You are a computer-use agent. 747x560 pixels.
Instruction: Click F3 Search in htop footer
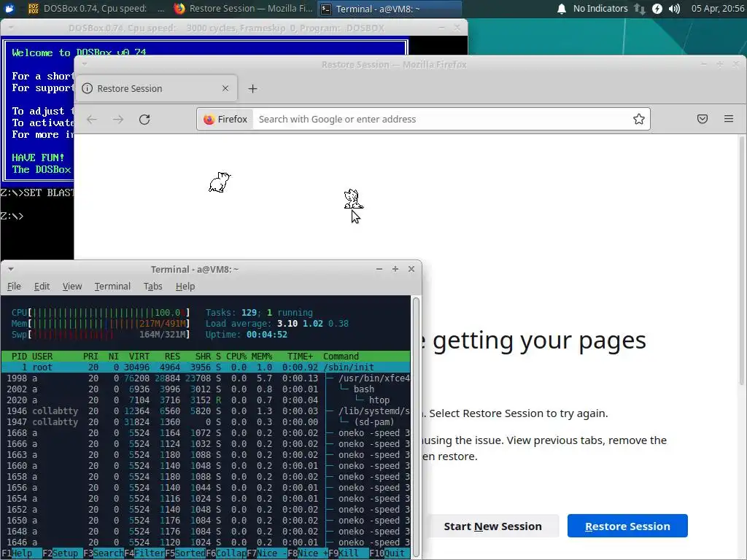(x=104, y=553)
